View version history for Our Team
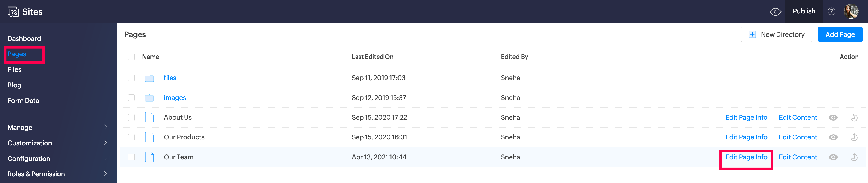This screenshot has height=183, width=868. tap(854, 157)
